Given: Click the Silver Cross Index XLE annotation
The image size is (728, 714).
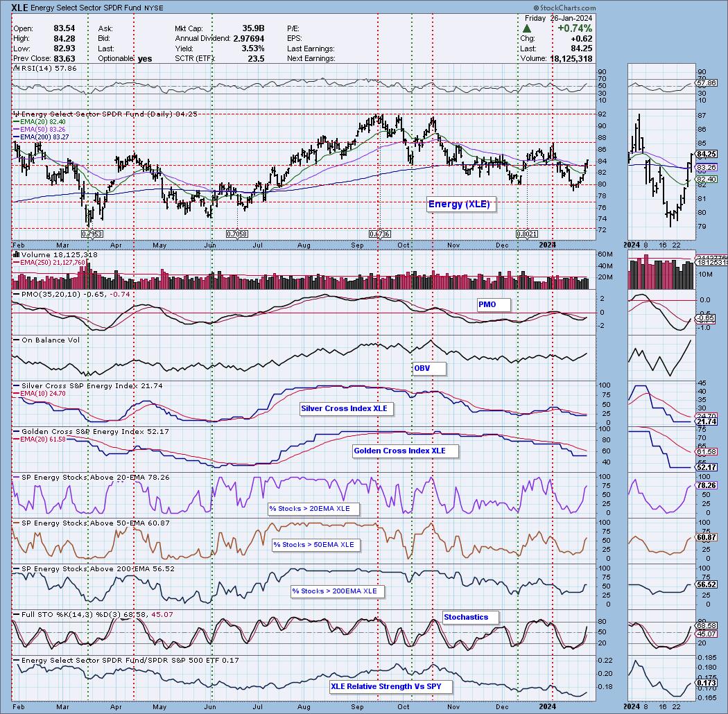Looking at the screenshot, I should 347,408.
